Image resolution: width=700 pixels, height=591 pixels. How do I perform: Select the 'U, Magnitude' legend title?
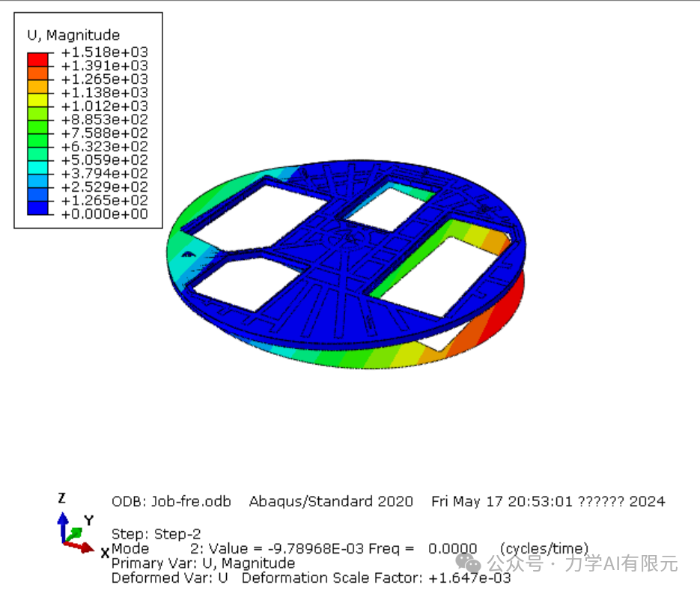[x=73, y=35]
